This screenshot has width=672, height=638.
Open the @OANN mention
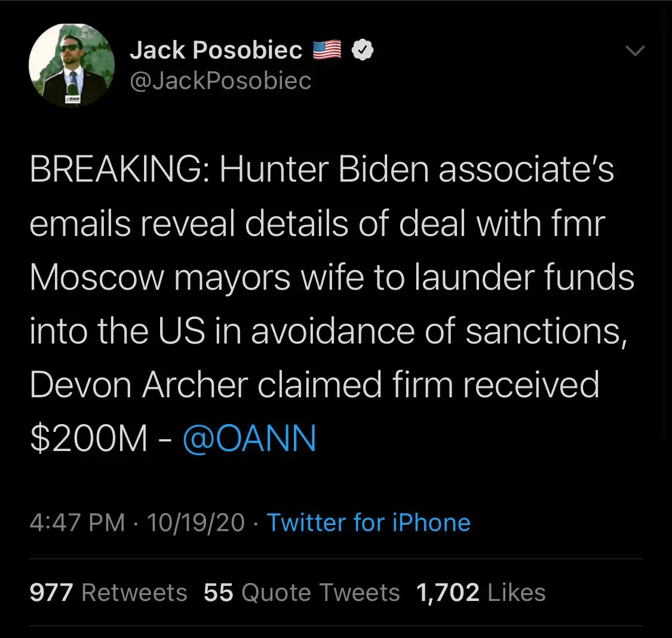pos(250,439)
